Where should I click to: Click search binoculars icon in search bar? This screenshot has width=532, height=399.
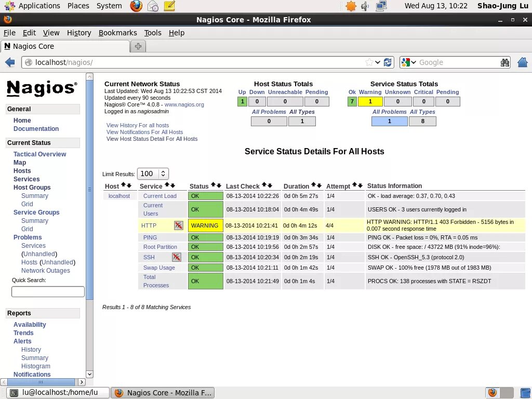click(x=505, y=62)
